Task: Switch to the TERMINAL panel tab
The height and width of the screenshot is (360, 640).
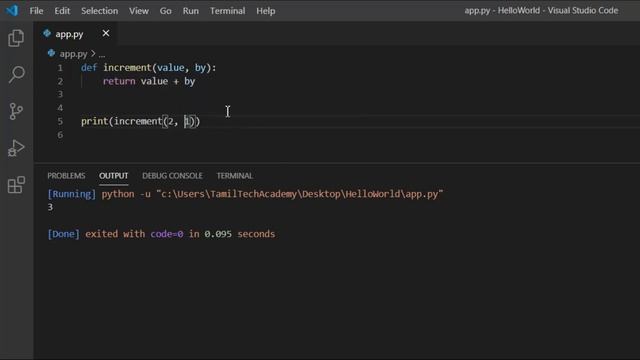Action: [x=235, y=176]
